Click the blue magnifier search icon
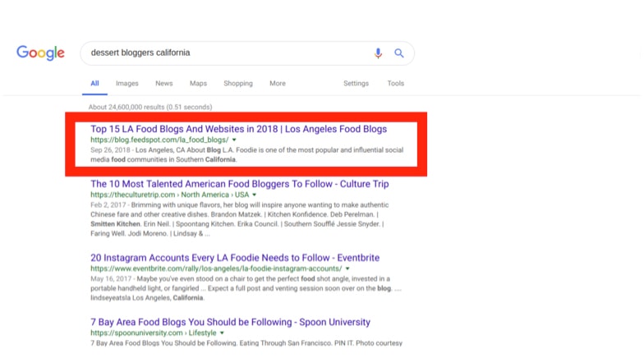Viewport: 644px width, 363px height. pyautogui.click(x=399, y=53)
